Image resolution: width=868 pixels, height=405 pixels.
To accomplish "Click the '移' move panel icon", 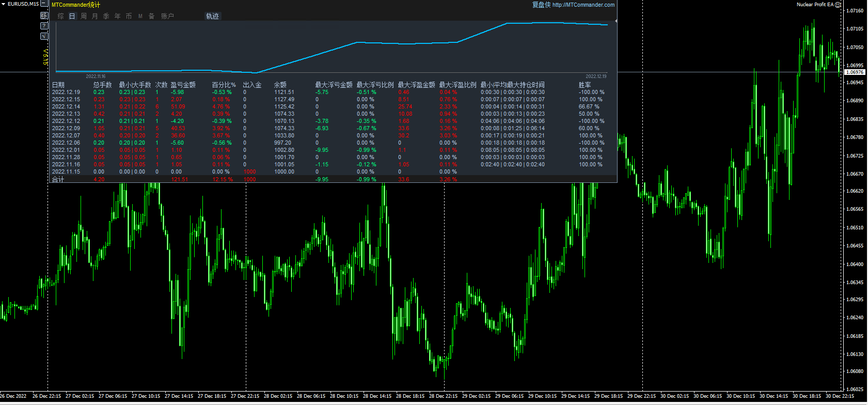I will pyautogui.click(x=44, y=15).
